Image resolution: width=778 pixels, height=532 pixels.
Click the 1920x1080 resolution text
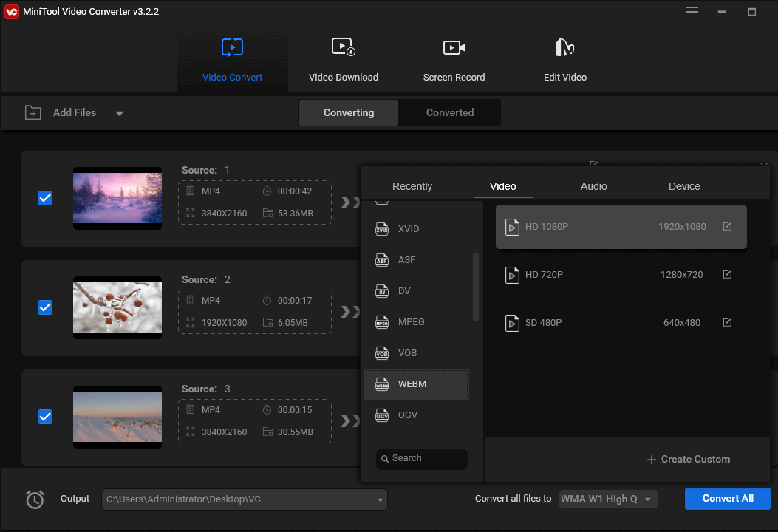[682, 226]
